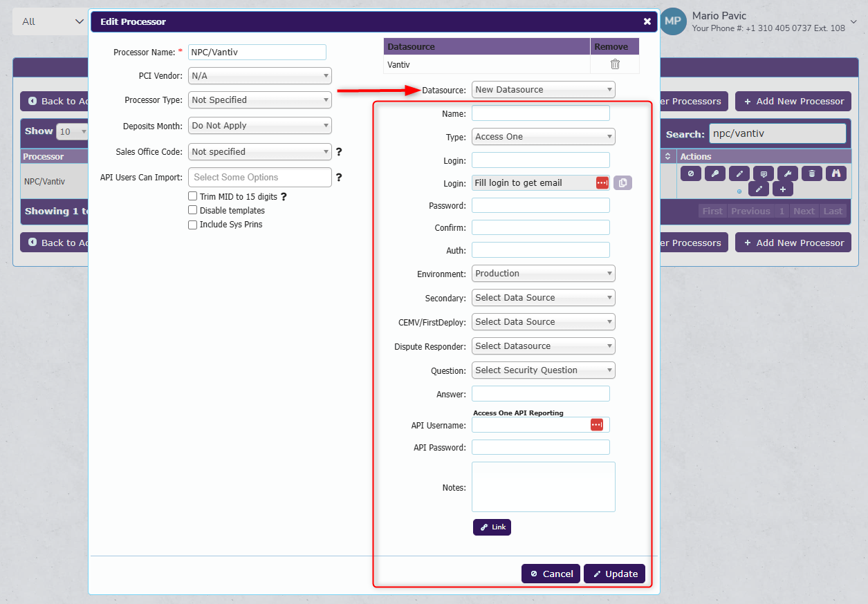Click the upper Add New Processor button

tap(793, 101)
